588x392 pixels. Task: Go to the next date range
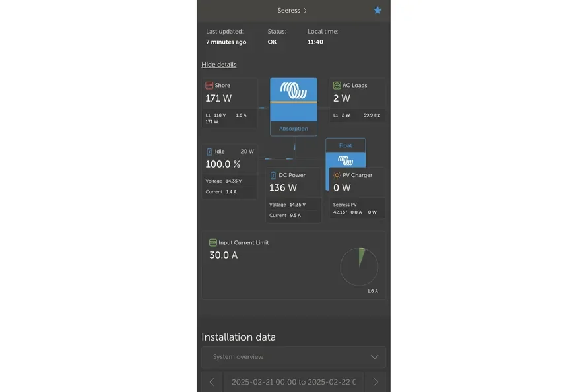point(376,382)
